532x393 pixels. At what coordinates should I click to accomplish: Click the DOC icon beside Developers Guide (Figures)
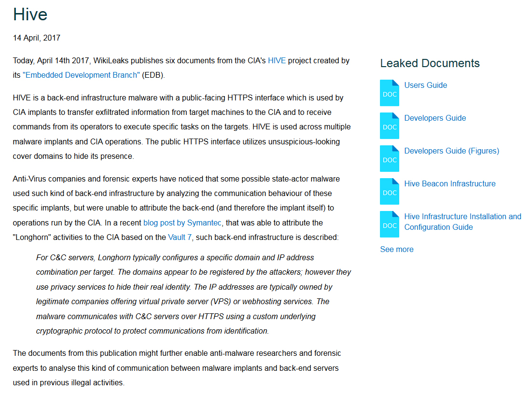390,158
